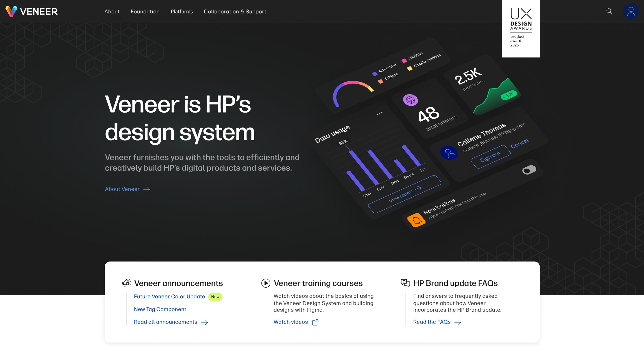The width and height of the screenshot is (644, 363).
Task: Open the Foundation menu
Action: point(145,12)
